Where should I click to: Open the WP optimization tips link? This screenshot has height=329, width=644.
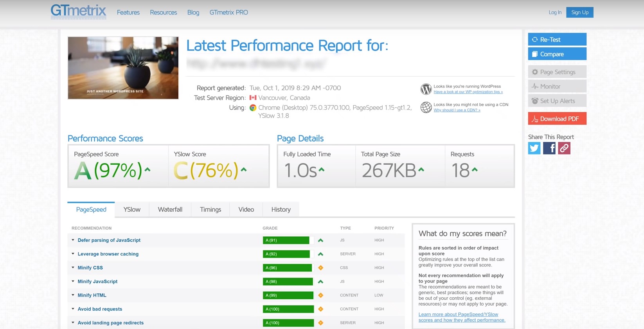[x=468, y=92]
